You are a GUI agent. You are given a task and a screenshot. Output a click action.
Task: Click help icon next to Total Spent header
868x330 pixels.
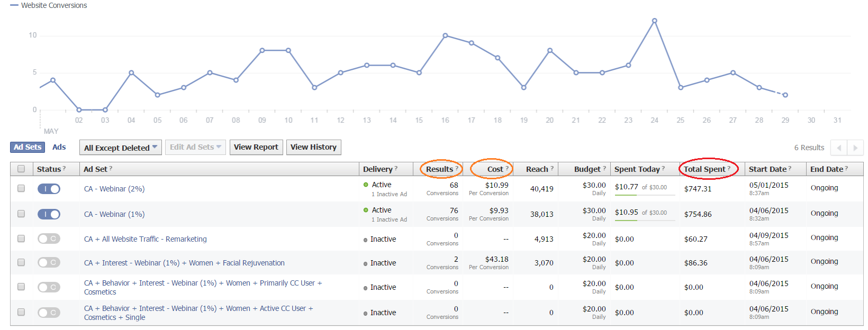(x=729, y=168)
